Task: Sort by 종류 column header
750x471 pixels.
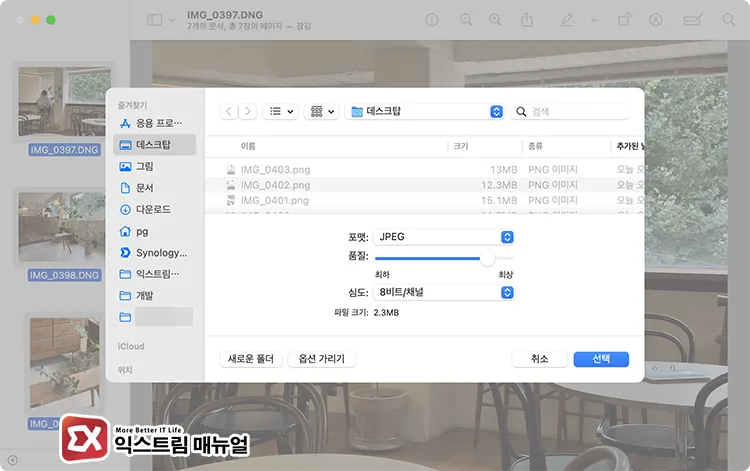Action: (535, 146)
